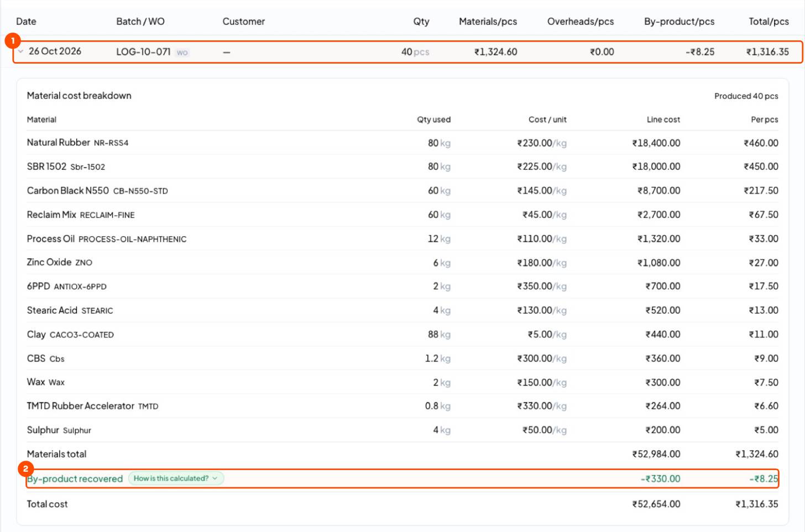Click the Total/pcs column header
The width and height of the screenshot is (805, 532).
[x=769, y=22]
